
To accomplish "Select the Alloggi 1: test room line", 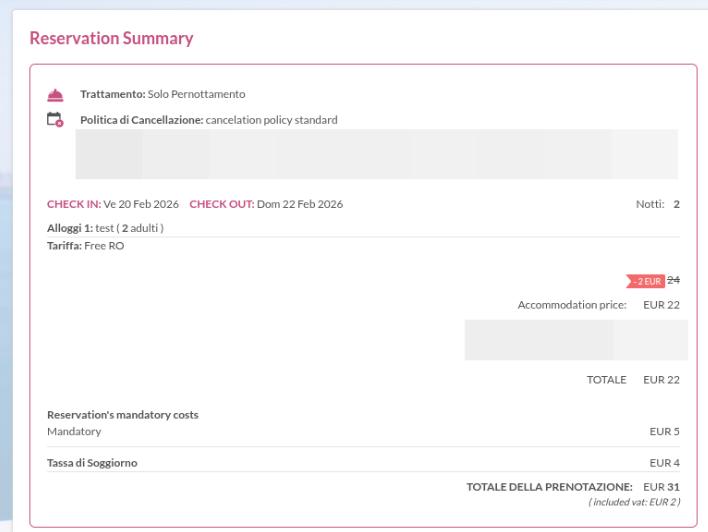I will 105,228.
